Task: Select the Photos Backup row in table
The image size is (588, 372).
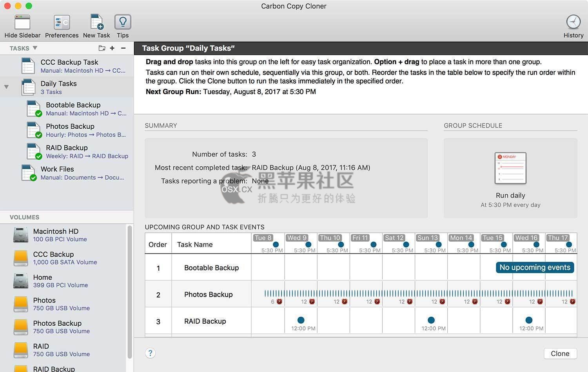Action: [x=361, y=294]
